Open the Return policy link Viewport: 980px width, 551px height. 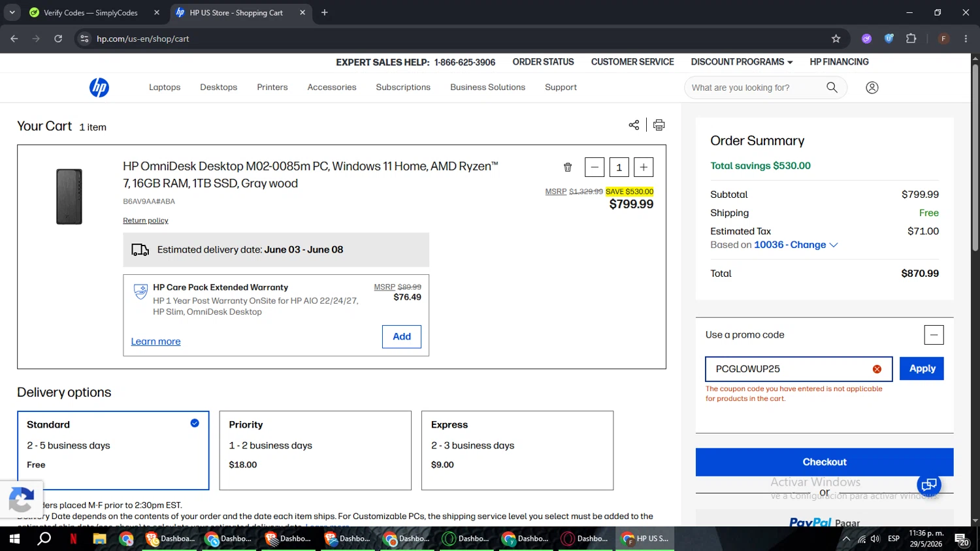pos(146,221)
